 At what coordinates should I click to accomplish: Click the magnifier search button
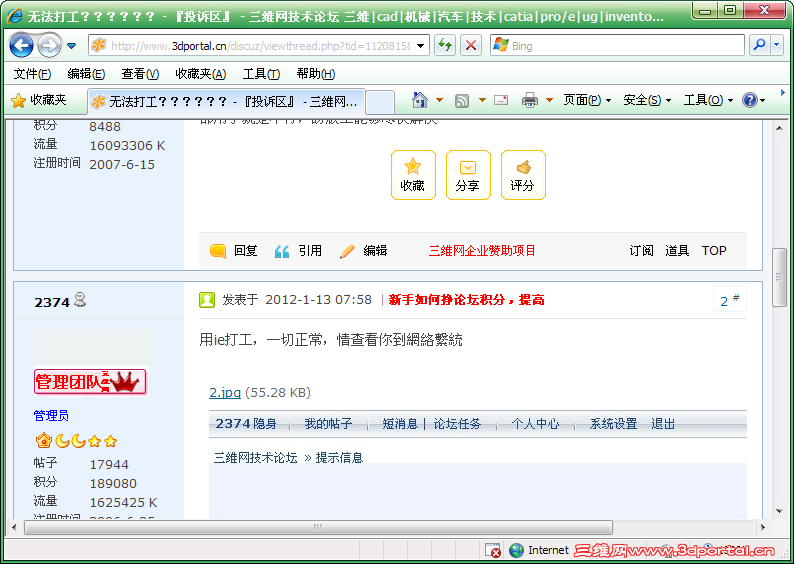click(x=759, y=46)
